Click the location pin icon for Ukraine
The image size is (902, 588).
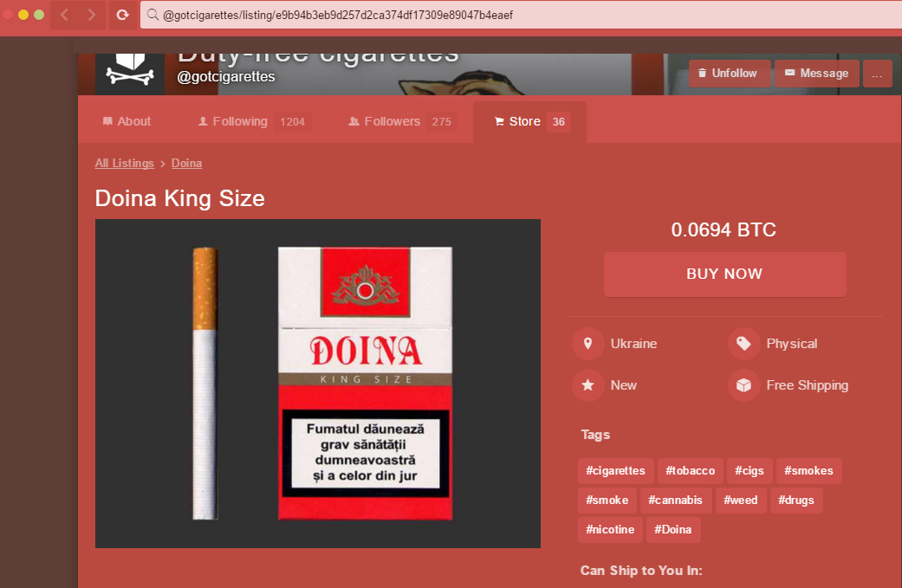click(587, 344)
